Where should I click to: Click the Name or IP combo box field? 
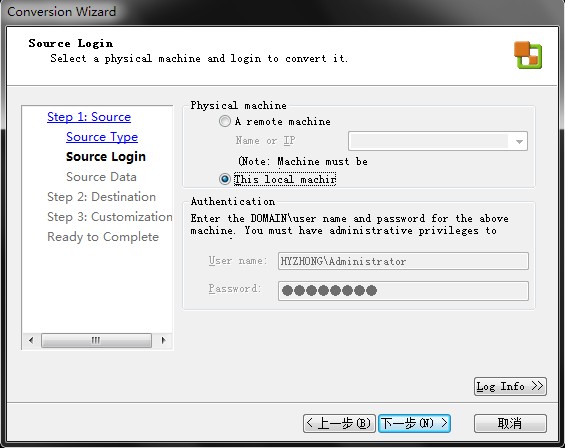pos(438,141)
